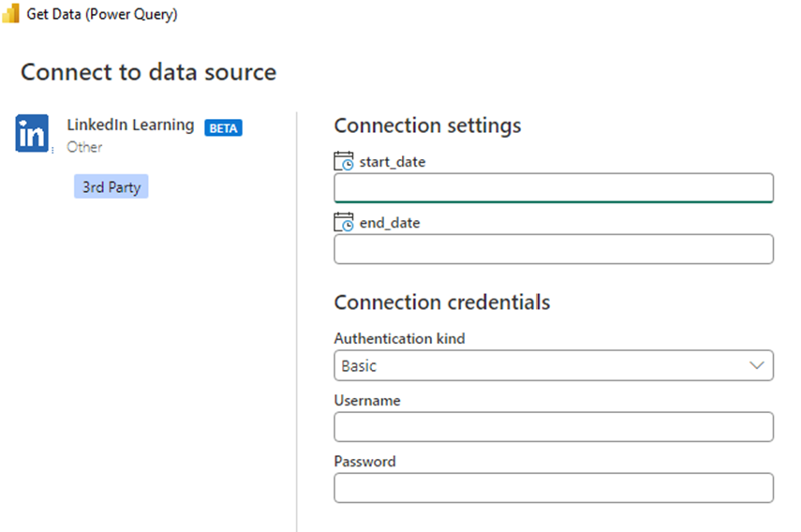This screenshot has width=801, height=532.
Task: Click the Connection settings heading
Action: coord(427,125)
